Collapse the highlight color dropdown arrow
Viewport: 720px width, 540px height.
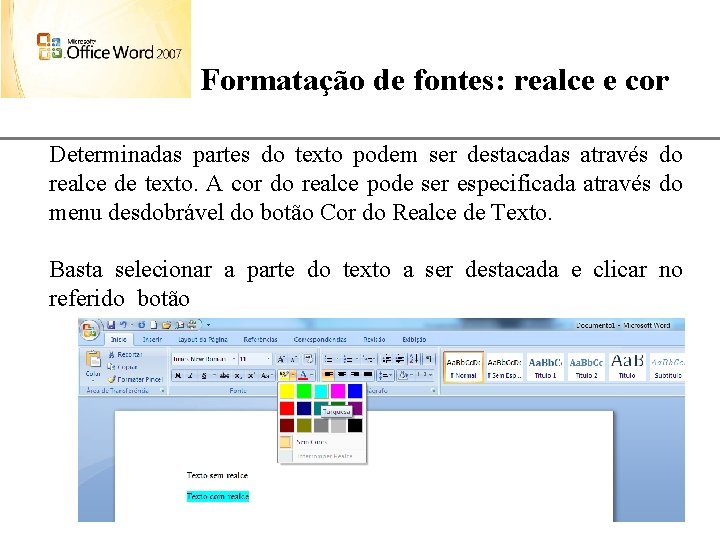coord(293,376)
